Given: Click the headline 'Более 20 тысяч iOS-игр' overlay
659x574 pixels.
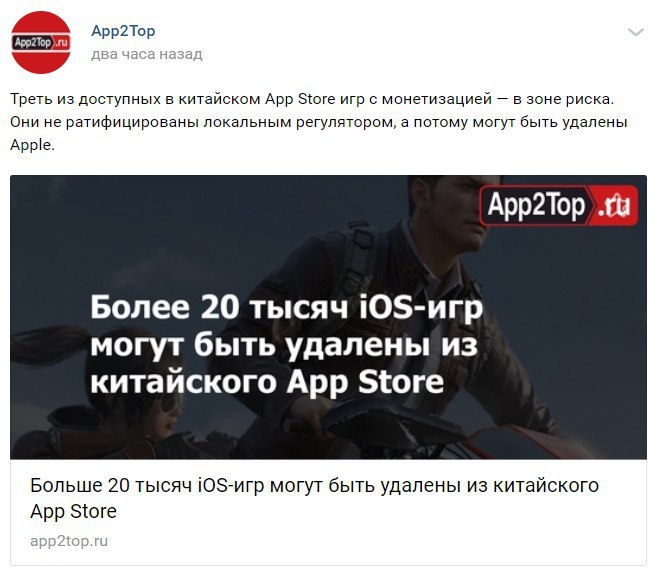Looking at the screenshot, I should pyautogui.click(x=286, y=308).
